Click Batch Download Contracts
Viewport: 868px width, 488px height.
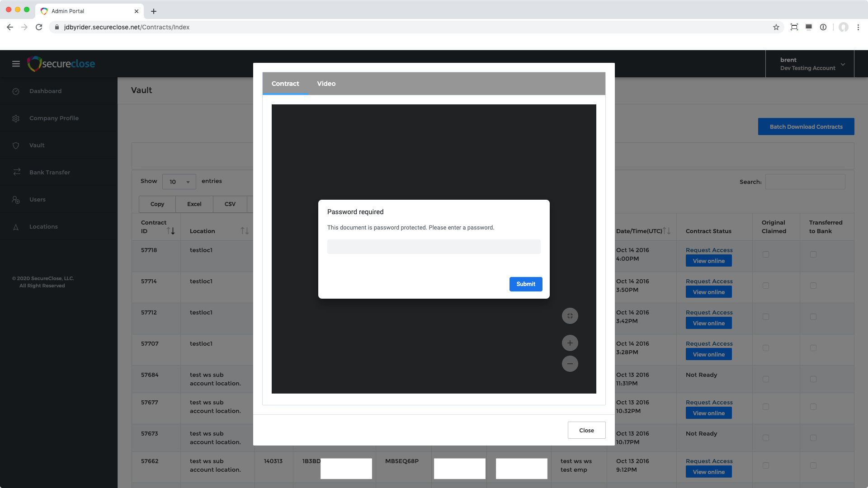pyautogui.click(x=806, y=127)
